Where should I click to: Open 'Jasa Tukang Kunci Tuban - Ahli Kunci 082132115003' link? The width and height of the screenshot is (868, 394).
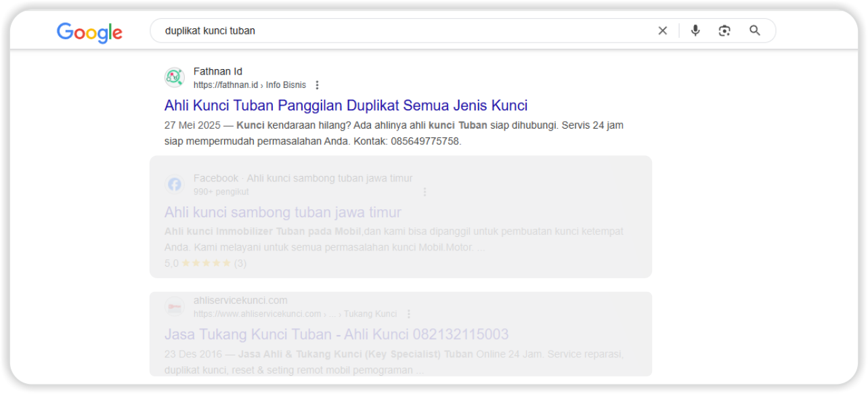pyautogui.click(x=337, y=334)
